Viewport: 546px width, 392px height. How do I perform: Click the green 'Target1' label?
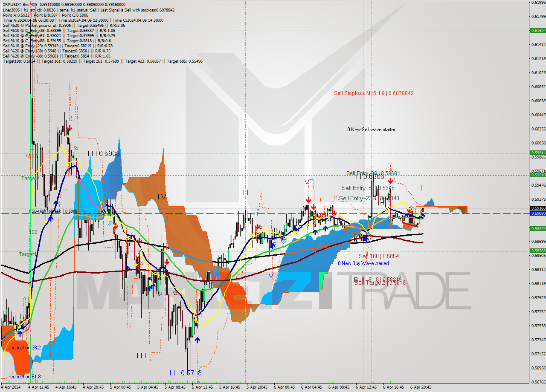(28, 254)
